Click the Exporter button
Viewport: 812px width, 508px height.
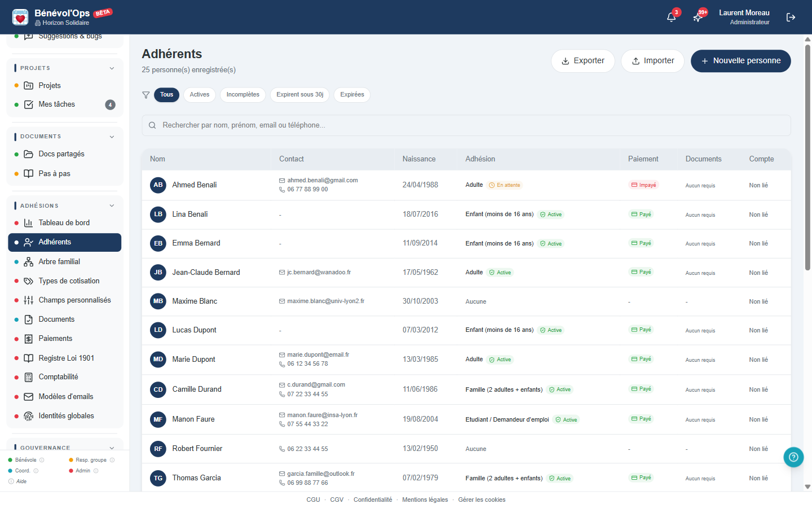(583, 61)
